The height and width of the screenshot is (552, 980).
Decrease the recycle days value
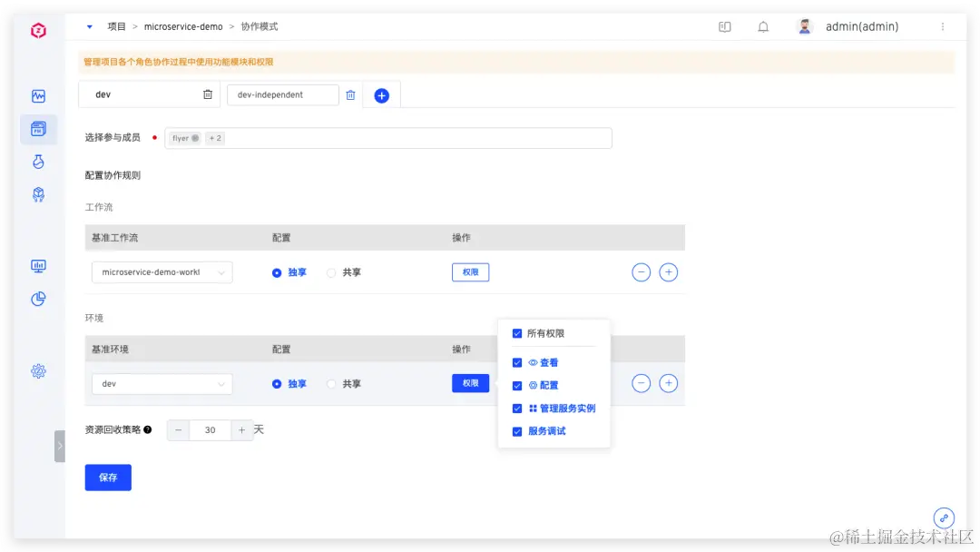[x=178, y=430]
